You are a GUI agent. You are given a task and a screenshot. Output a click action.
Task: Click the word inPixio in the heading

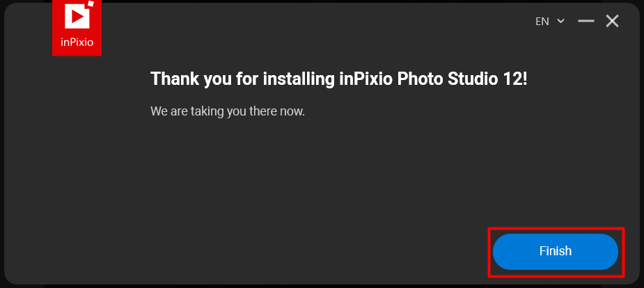[x=366, y=79]
